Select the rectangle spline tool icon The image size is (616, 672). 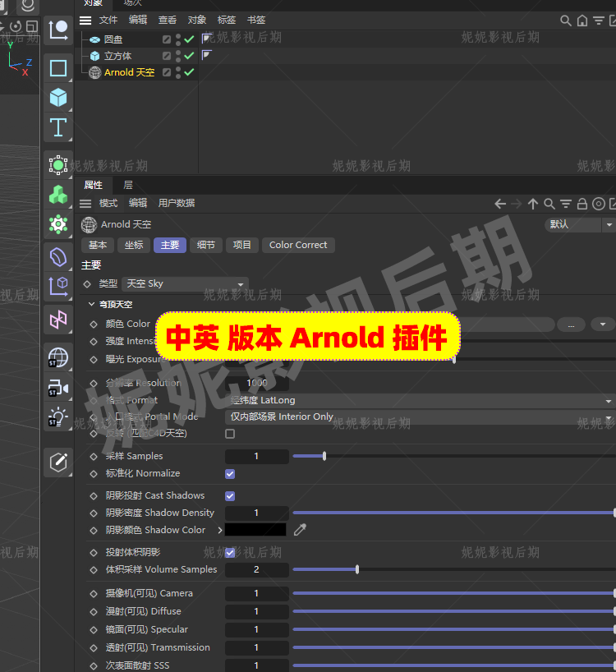58,67
